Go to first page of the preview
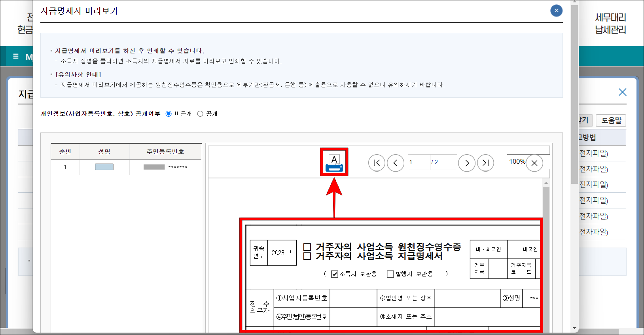The height and width of the screenshot is (335, 644). [x=377, y=163]
